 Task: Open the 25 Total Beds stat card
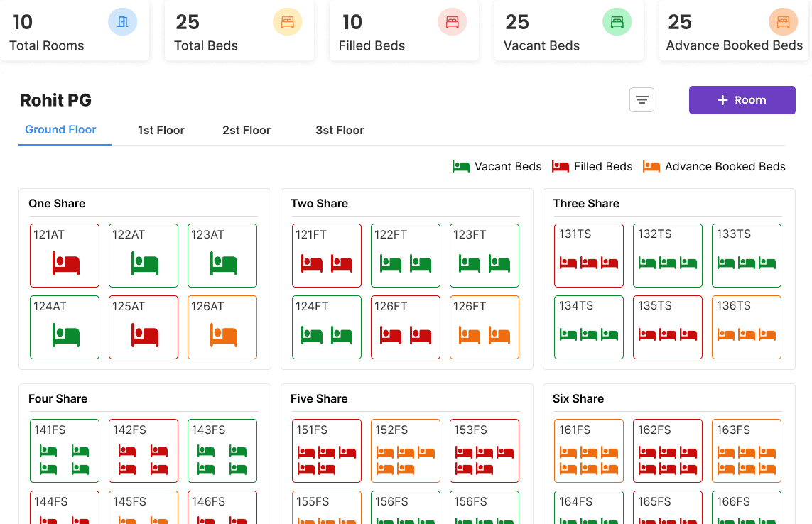tap(239, 31)
